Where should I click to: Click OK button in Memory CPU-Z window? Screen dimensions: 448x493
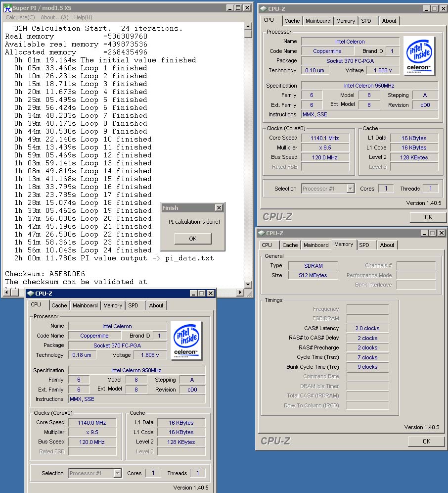tap(426, 442)
